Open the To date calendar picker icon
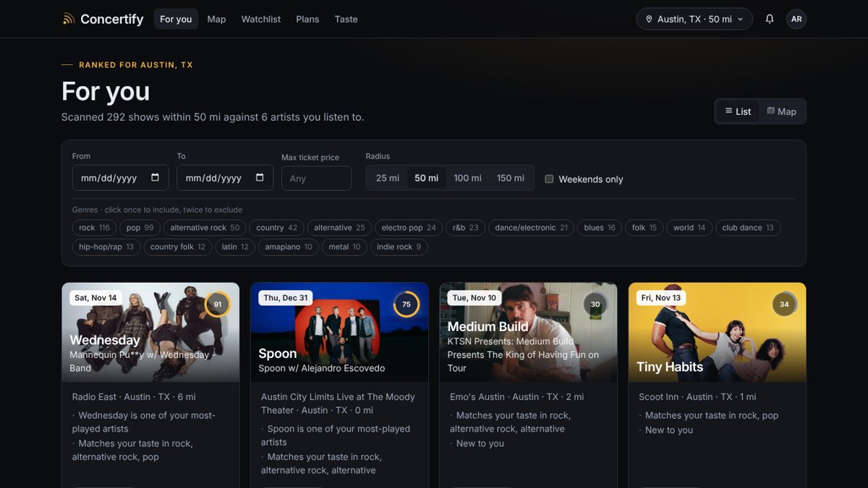Screen dimensions: 868x488 click(260, 177)
